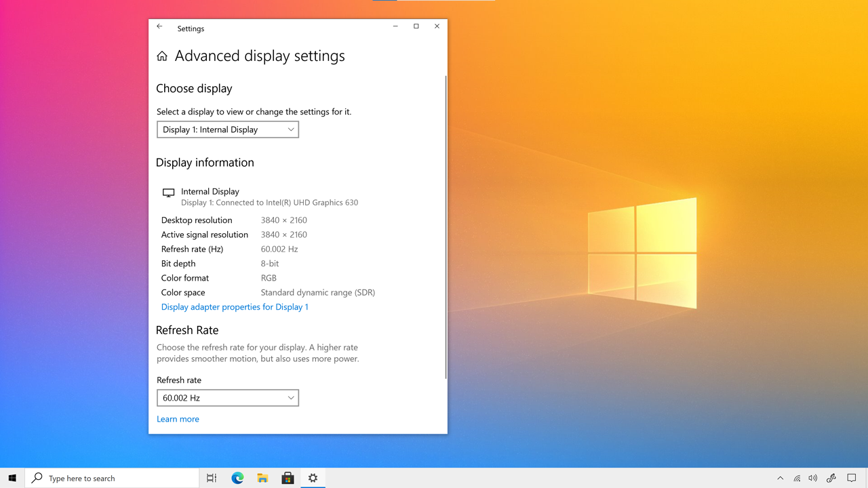Click the Advanced display settings title
The image size is (868, 488).
[x=260, y=56]
